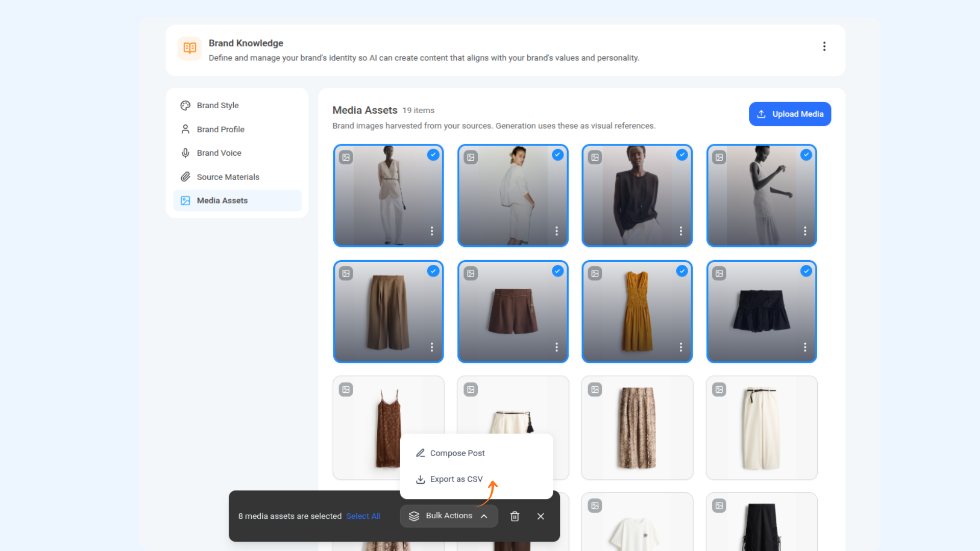Viewport: 980px width, 551px height.
Task: Open options menu on beige vest model image
Action: tap(432, 231)
